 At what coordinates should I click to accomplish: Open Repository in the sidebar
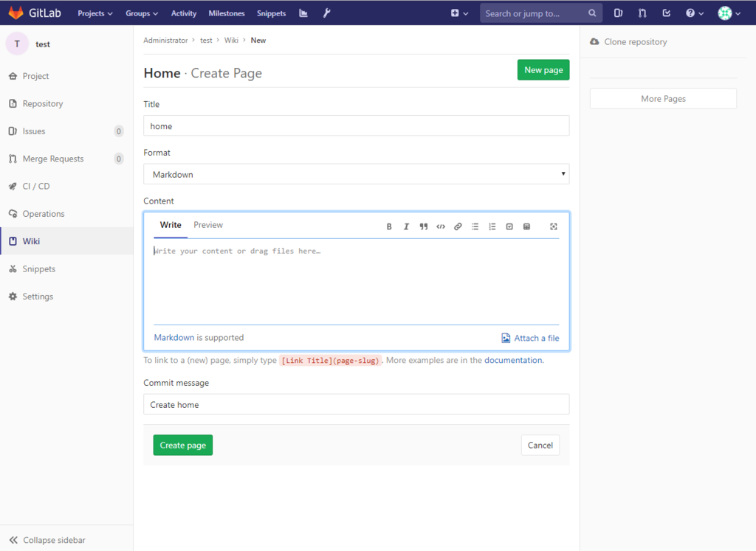click(66, 103)
